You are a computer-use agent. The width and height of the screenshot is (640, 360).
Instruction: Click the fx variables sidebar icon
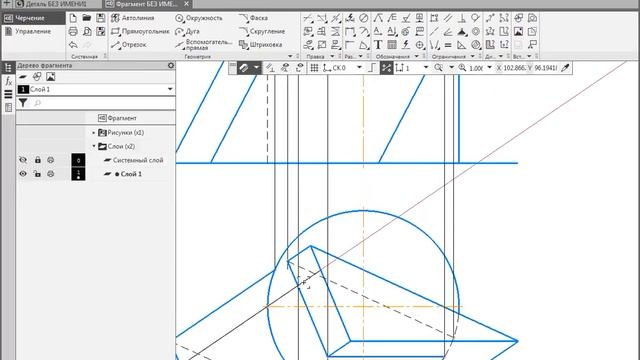8,81
